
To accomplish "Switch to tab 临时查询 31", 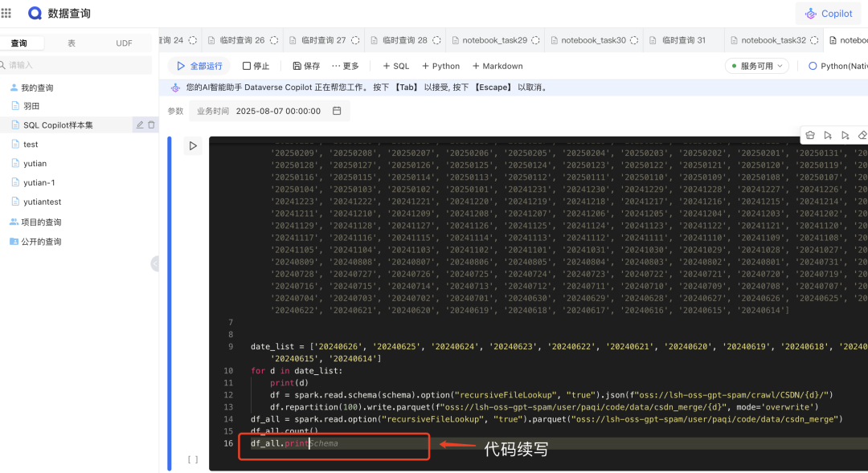I will pyautogui.click(x=684, y=40).
